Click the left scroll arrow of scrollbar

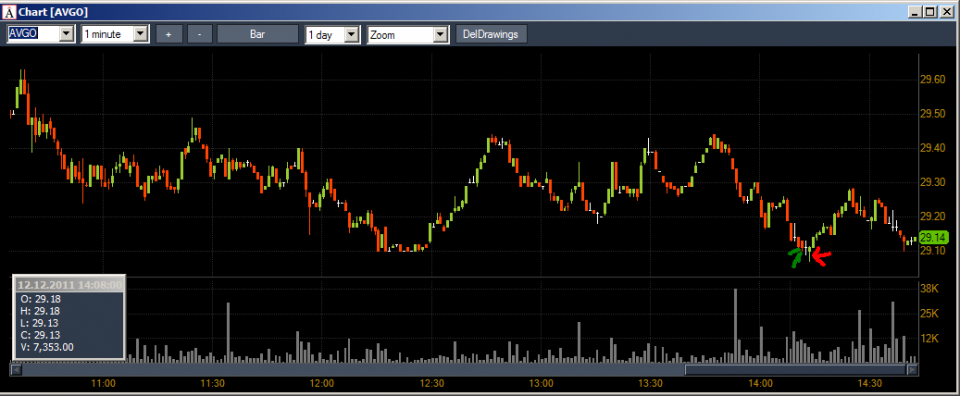[17, 370]
